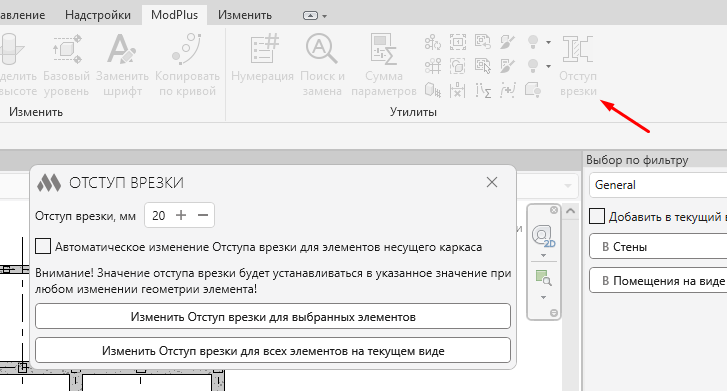Click the dashed curve with plus icon

508,90
